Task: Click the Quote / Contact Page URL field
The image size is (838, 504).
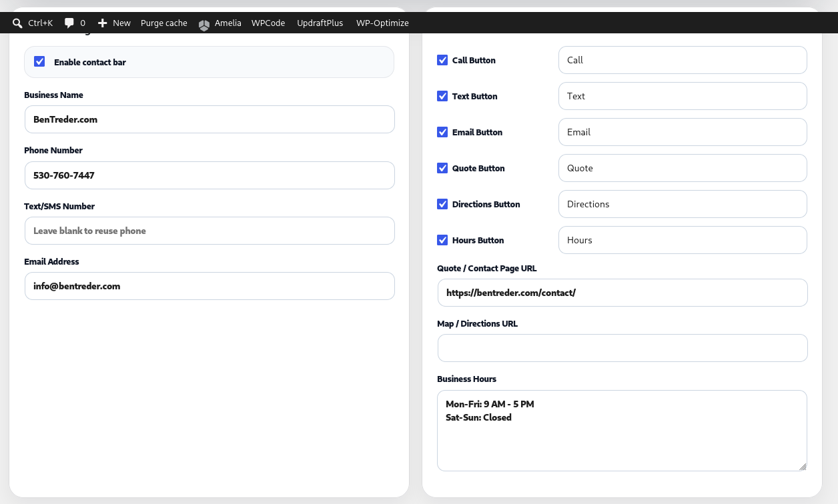Action: pyautogui.click(x=622, y=293)
